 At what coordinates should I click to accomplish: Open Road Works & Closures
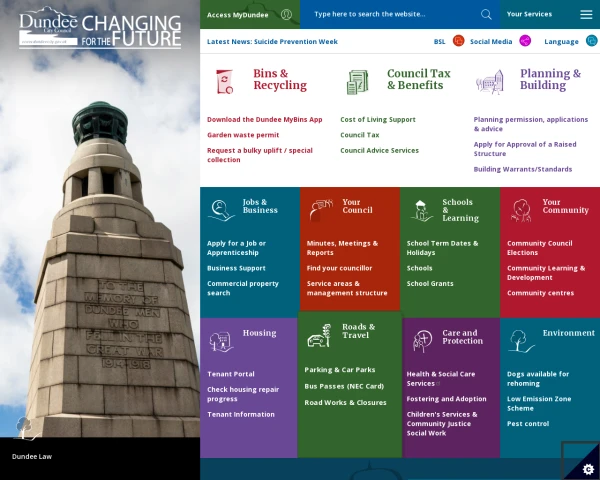pos(346,403)
